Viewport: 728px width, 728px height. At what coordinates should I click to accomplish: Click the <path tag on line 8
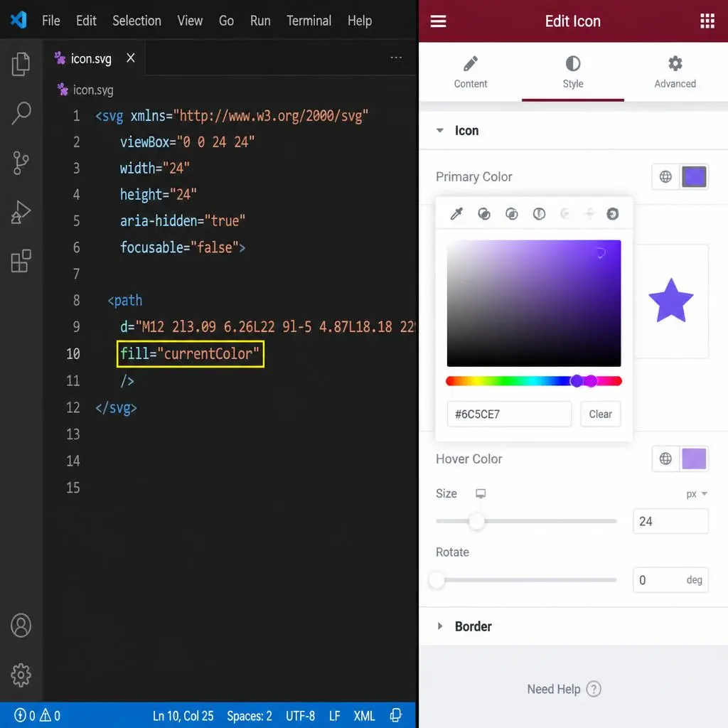pos(125,301)
